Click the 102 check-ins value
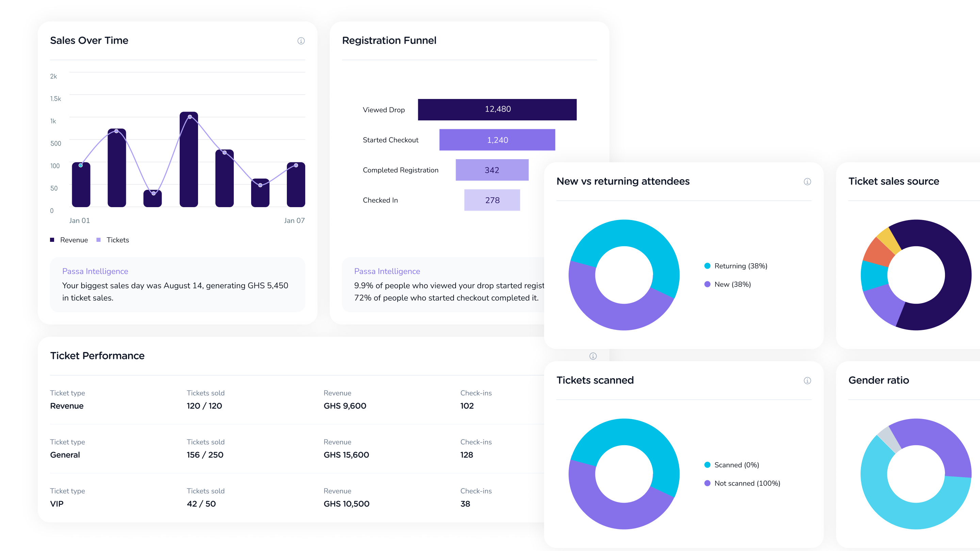980x551 pixels. point(467,406)
